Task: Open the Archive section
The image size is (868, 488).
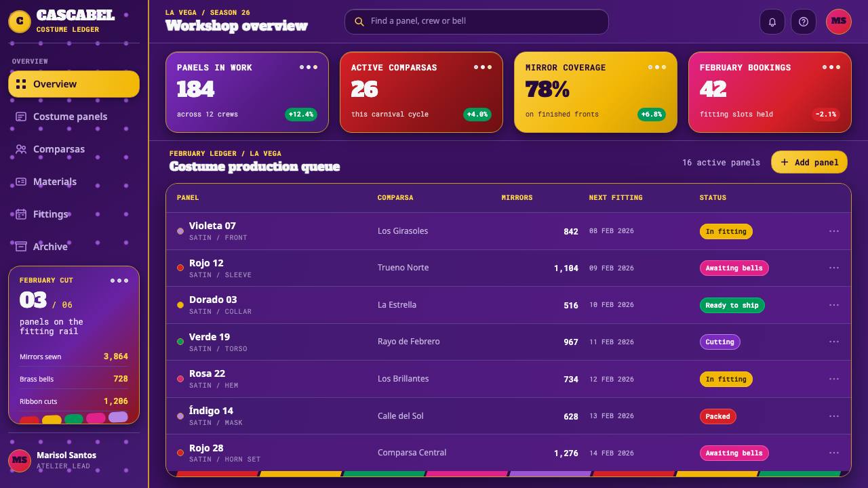Action: point(74,247)
